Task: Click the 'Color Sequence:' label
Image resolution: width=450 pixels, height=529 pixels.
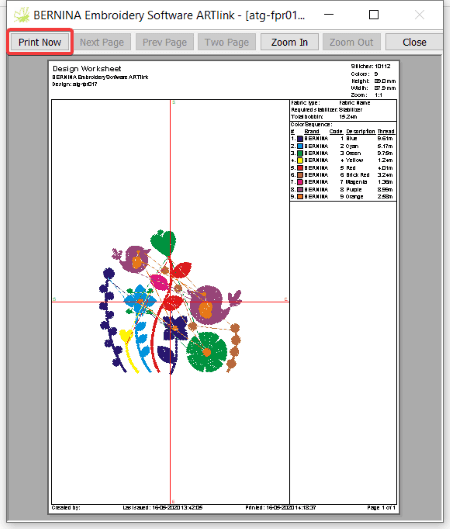Action: coord(311,124)
